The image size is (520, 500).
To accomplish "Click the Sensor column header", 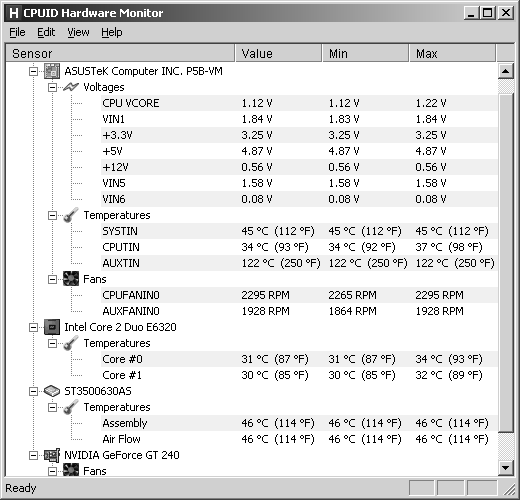I will (x=120, y=53).
